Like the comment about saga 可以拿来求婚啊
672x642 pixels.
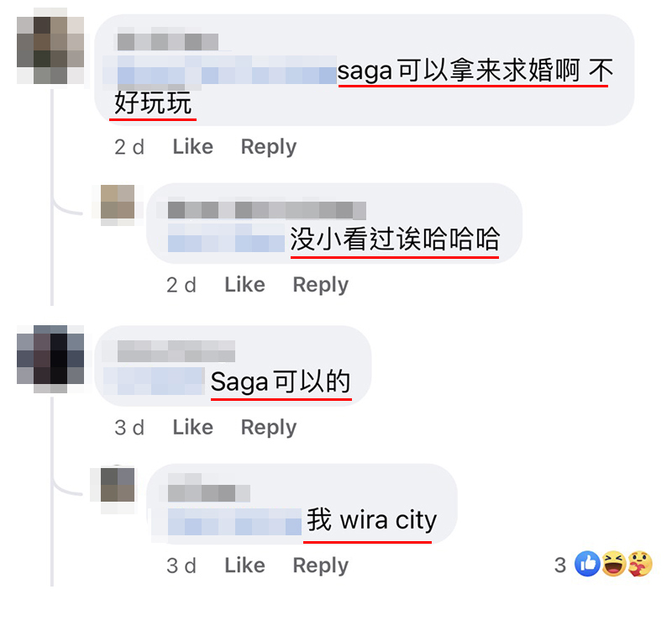coord(193,147)
